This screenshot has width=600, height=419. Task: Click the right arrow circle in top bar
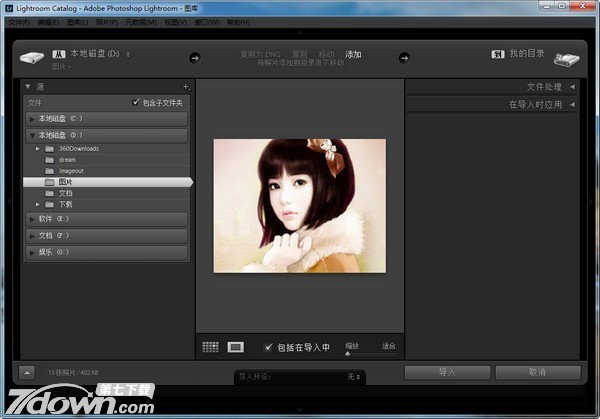point(404,57)
